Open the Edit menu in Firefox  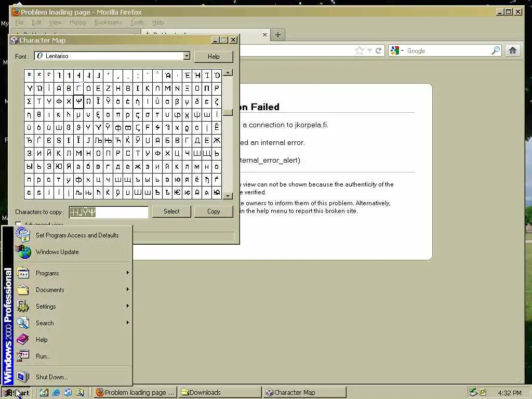pyautogui.click(x=36, y=22)
